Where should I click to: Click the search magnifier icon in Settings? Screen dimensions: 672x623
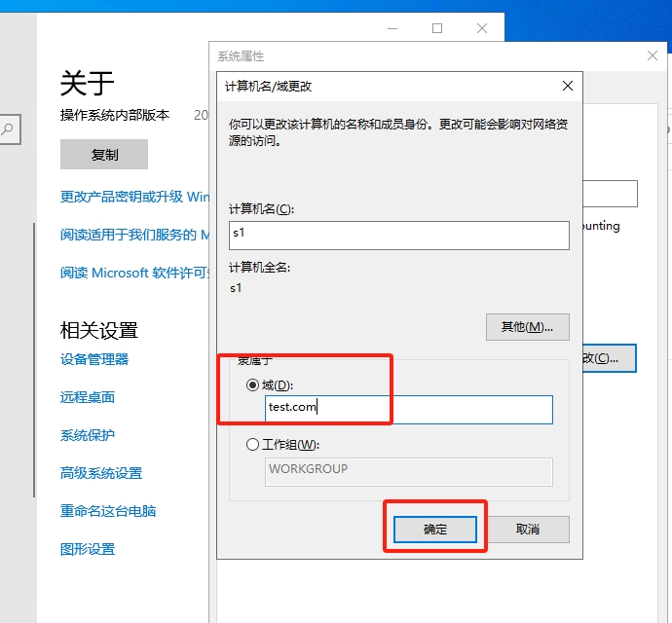click(x=8, y=128)
